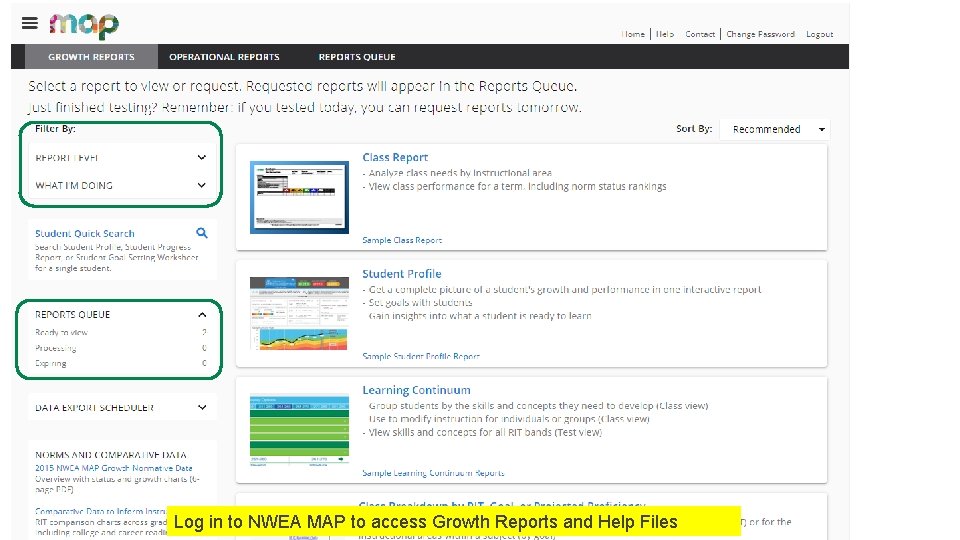Click Processing in Reports Queue panel

pos(56,348)
